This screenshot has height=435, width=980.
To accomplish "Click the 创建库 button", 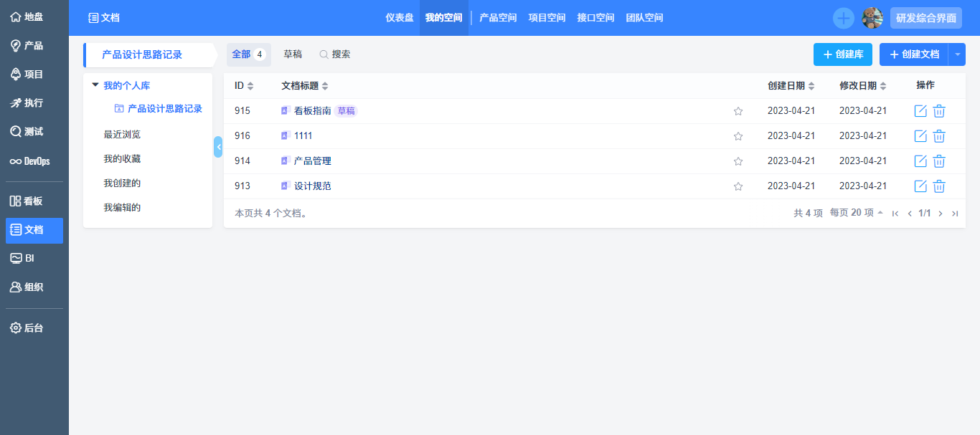I will click(842, 54).
